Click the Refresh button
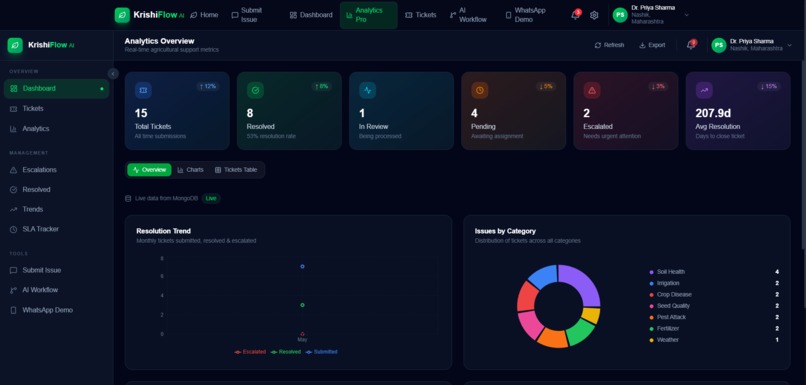The width and height of the screenshot is (806, 385). click(609, 45)
